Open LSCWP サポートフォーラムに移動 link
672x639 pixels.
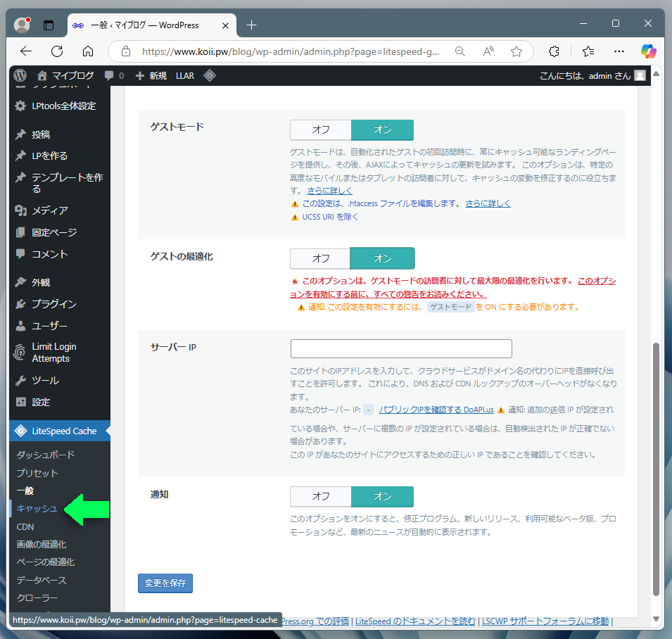click(x=545, y=621)
